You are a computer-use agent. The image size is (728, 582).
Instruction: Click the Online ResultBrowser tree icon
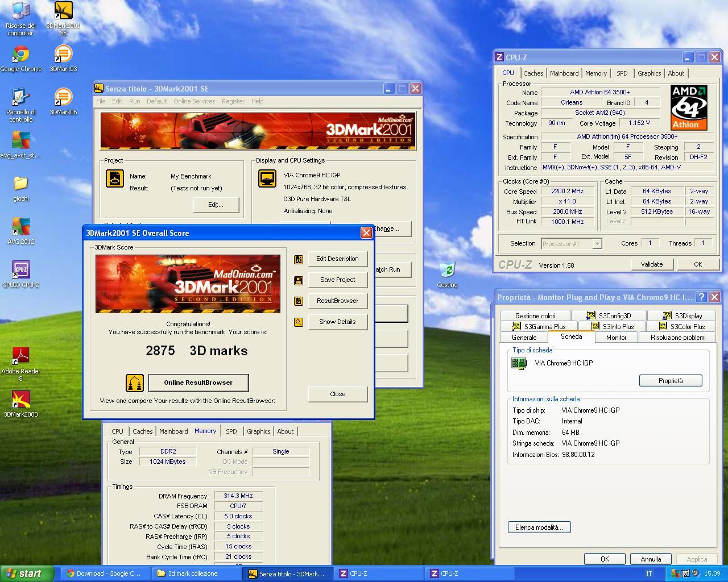click(x=135, y=383)
